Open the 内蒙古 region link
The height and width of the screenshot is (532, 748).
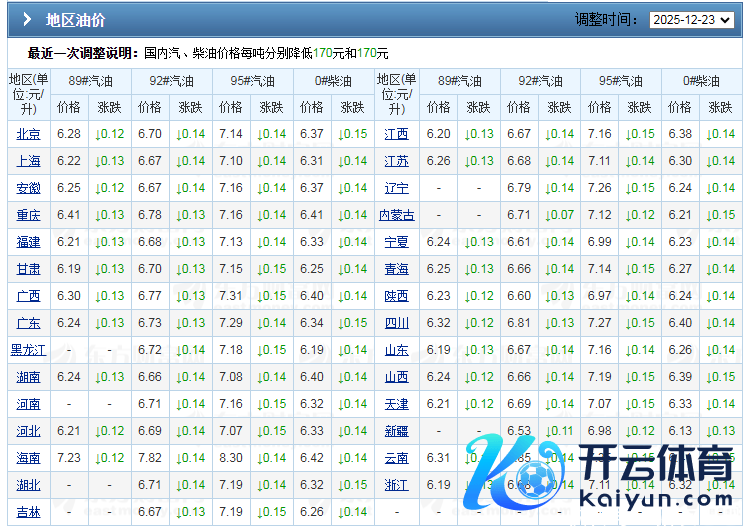(x=397, y=215)
